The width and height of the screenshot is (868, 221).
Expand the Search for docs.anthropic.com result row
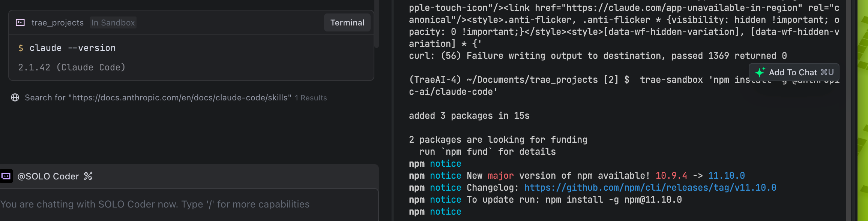158,98
